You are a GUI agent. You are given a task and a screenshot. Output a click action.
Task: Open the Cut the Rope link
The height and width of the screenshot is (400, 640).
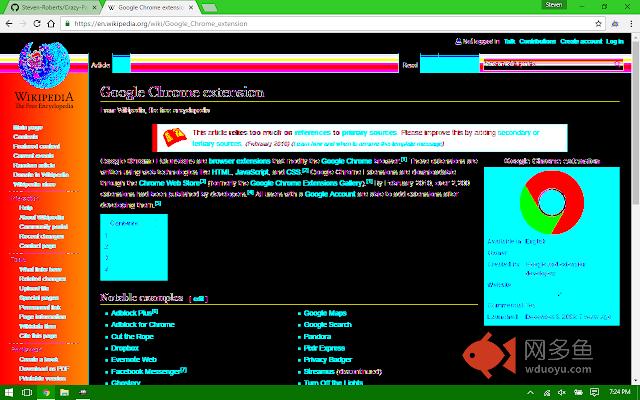pyautogui.click(x=132, y=336)
